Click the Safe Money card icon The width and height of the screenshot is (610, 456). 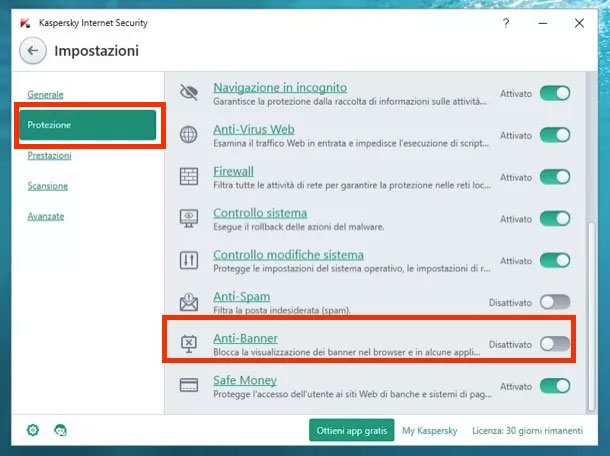pyautogui.click(x=188, y=385)
